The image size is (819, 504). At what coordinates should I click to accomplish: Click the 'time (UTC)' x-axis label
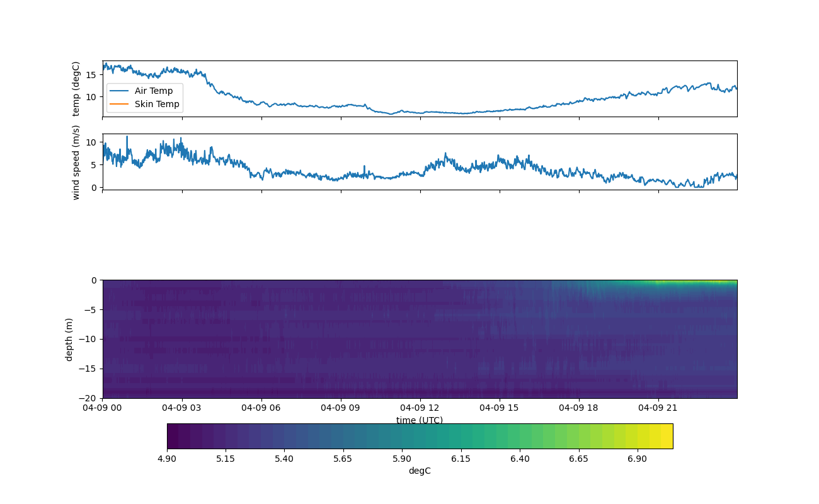pyautogui.click(x=420, y=420)
